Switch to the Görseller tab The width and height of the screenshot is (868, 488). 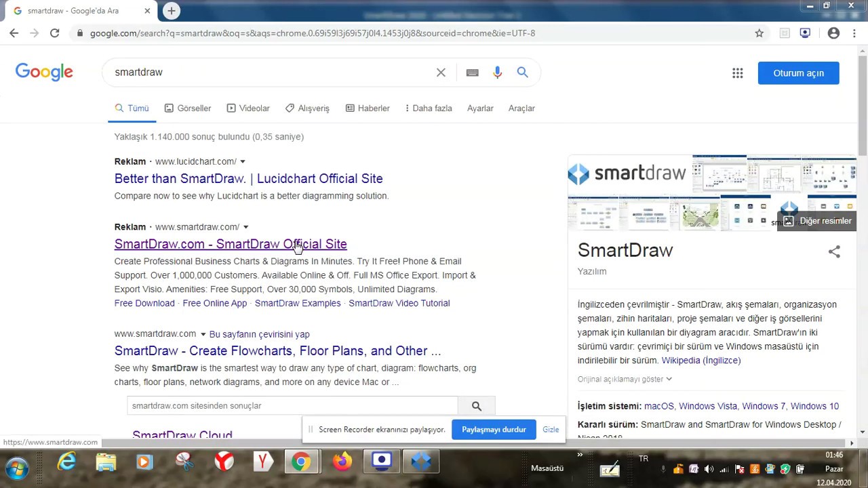point(188,108)
